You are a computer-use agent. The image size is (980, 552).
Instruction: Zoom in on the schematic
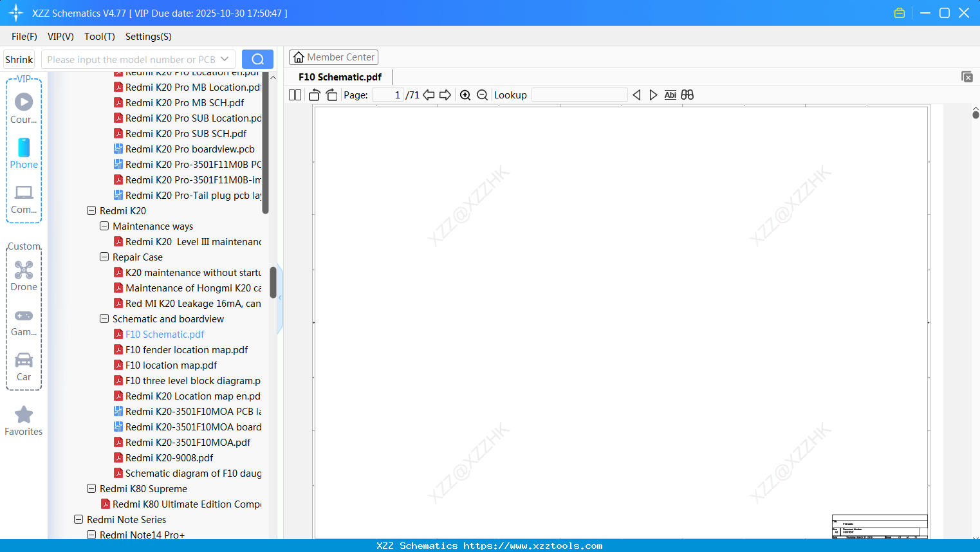point(465,95)
